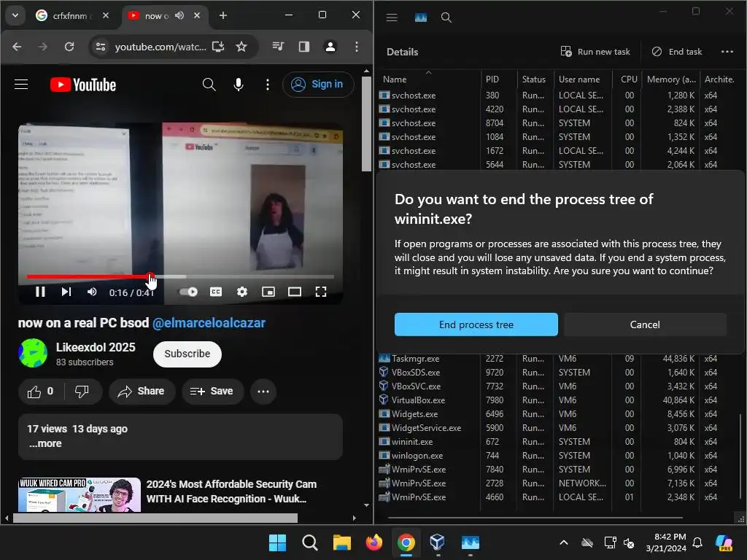
Task: Enter full screen video mode
Action: [321, 292]
